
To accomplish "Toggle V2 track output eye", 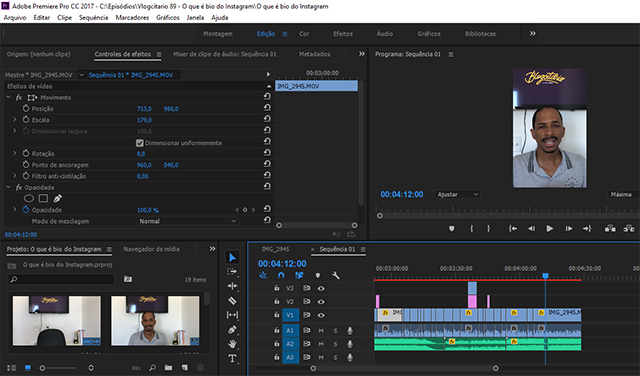I will pos(321,302).
